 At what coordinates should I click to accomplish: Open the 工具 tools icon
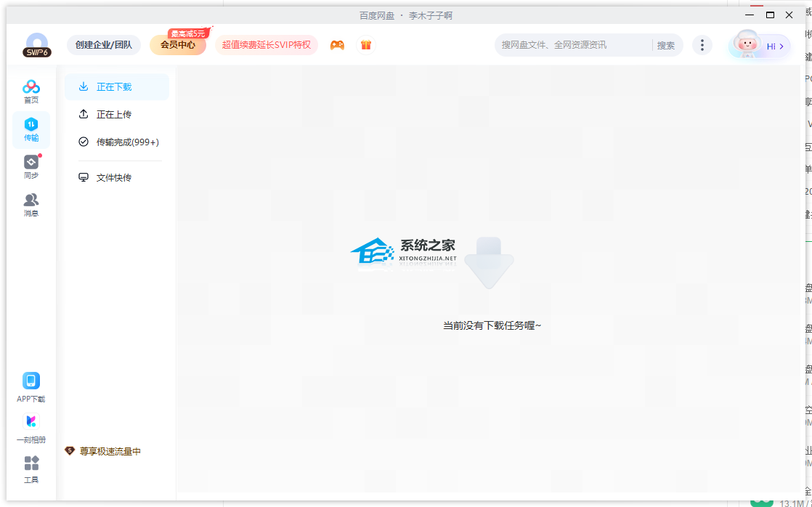tap(31, 469)
